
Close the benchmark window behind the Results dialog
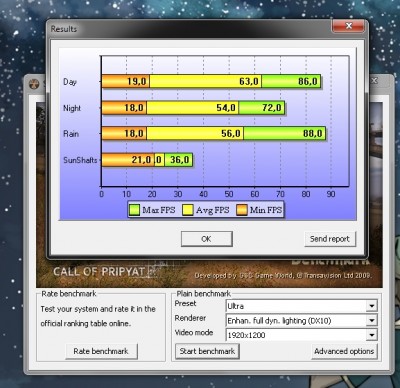375,81
